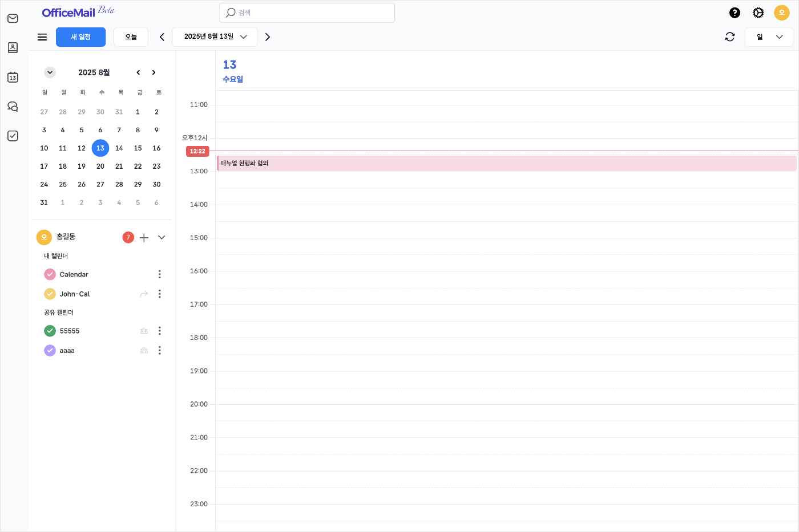This screenshot has width=799, height=532.
Task: Collapse 홍길동 calendar list
Action: (x=162, y=238)
